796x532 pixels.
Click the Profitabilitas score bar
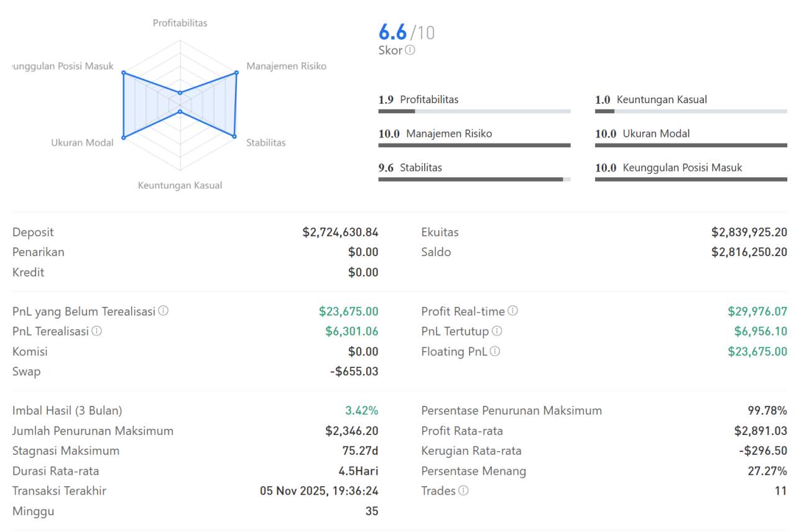pos(474,111)
